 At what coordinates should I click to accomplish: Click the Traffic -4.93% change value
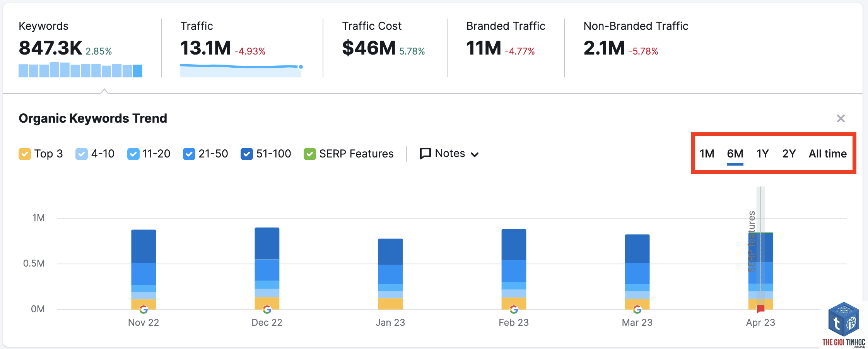click(250, 51)
